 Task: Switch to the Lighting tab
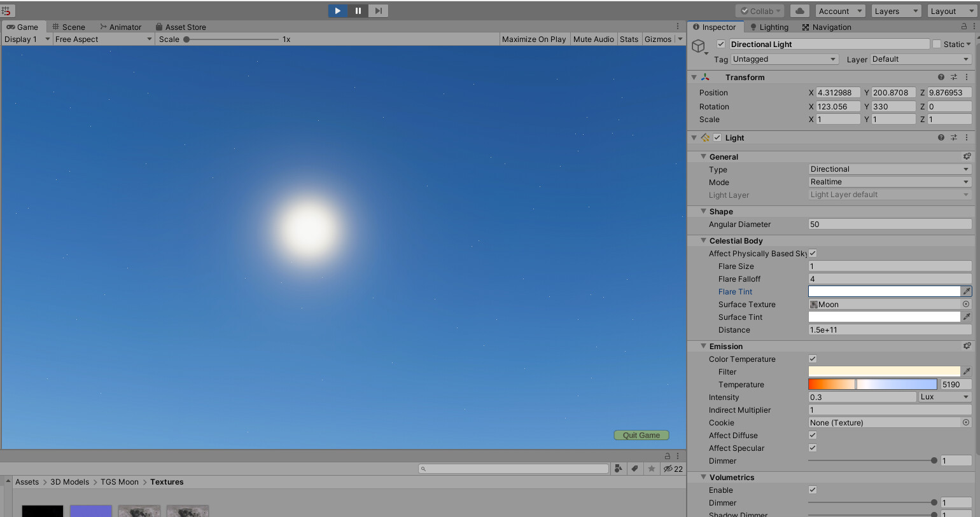tap(769, 27)
